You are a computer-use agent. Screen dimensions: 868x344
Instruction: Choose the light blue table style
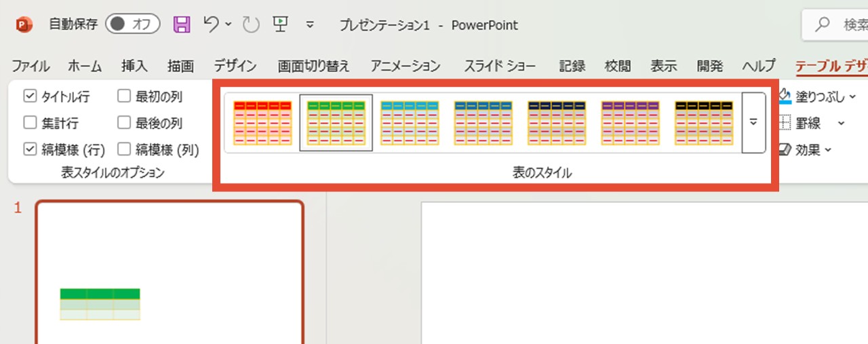click(x=410, y=123)
